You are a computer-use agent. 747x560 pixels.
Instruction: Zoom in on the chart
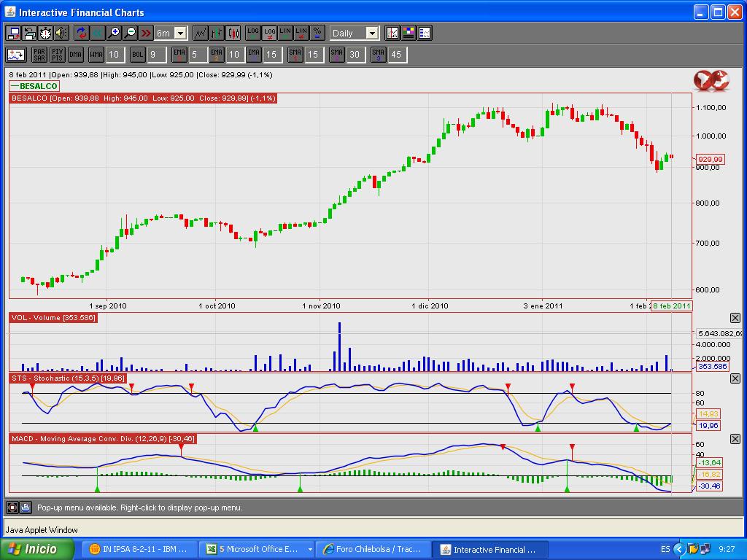(x=114, y=33)
